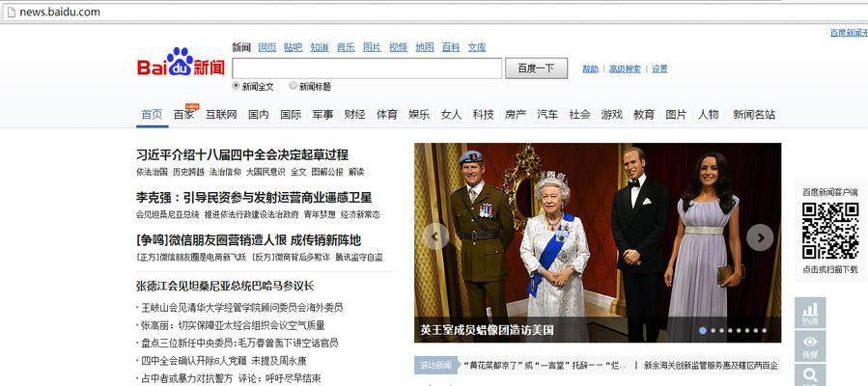The image size is (868, 386).
Task: Open the 军事 news tab
Action: tap(322, 115)
